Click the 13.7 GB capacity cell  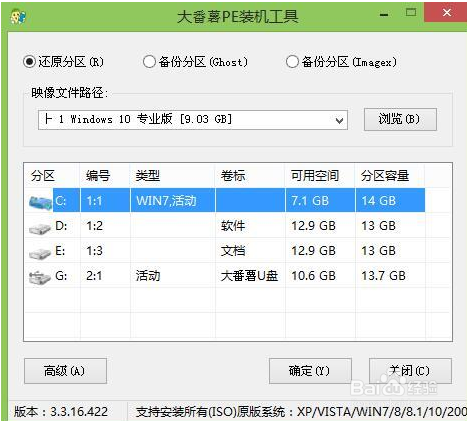(x=383, y=276)
